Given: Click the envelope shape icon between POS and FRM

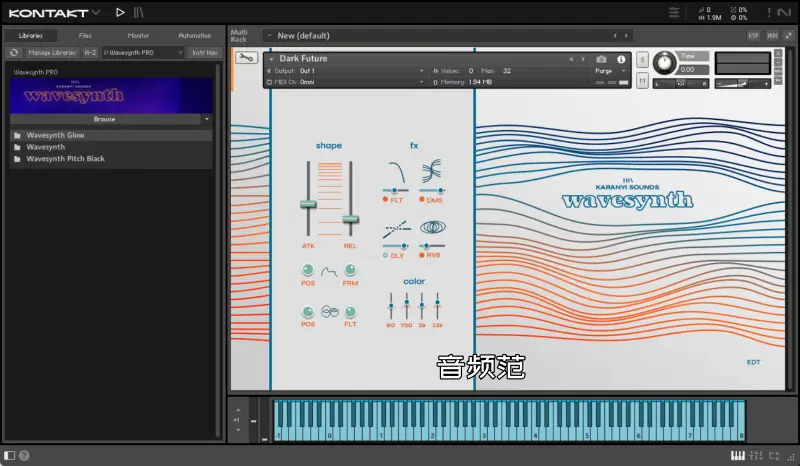Looking at the screenshot, I should 329,272.
